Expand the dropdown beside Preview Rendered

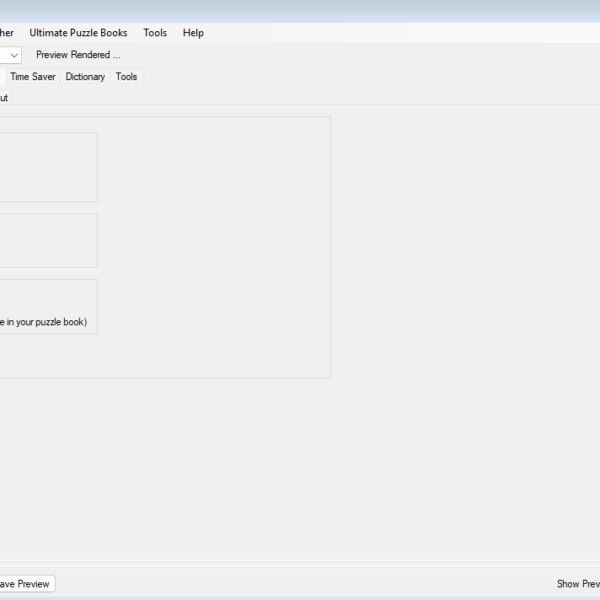[x=14, y=55]
